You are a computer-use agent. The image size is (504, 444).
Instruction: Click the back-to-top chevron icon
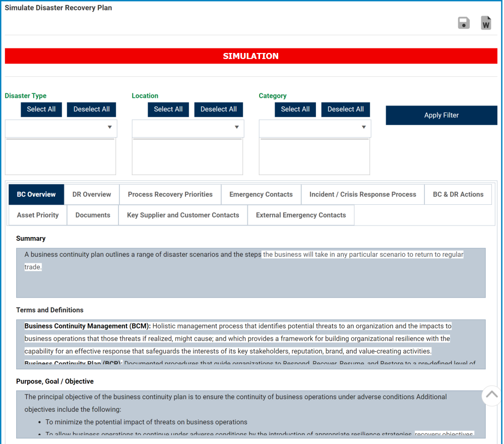coord(491,396)
